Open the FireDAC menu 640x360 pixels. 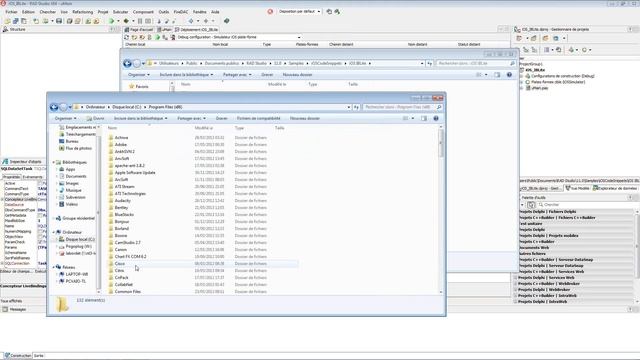point(181,12)
